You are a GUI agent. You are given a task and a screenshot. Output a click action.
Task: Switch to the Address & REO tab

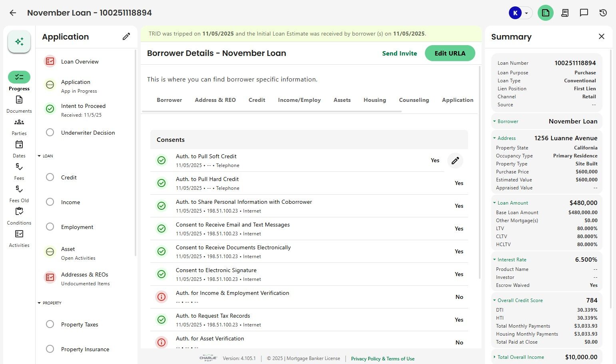[x=215, y=100]
